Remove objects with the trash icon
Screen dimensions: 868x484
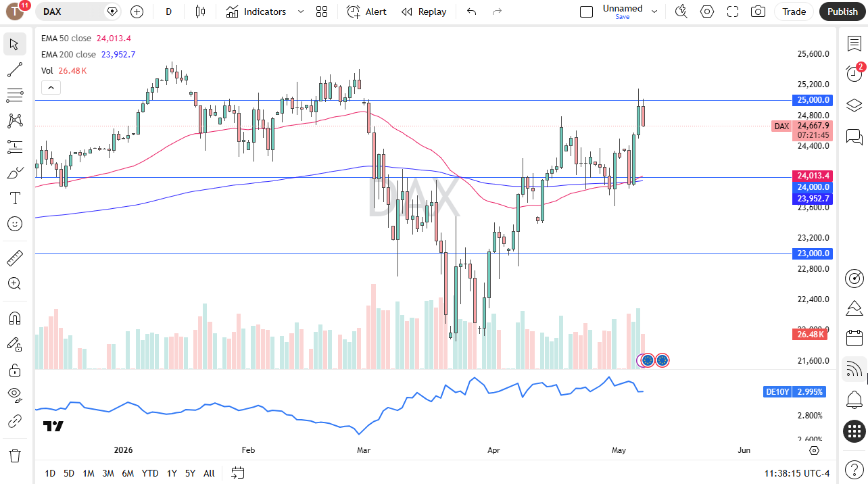point(15,455)
